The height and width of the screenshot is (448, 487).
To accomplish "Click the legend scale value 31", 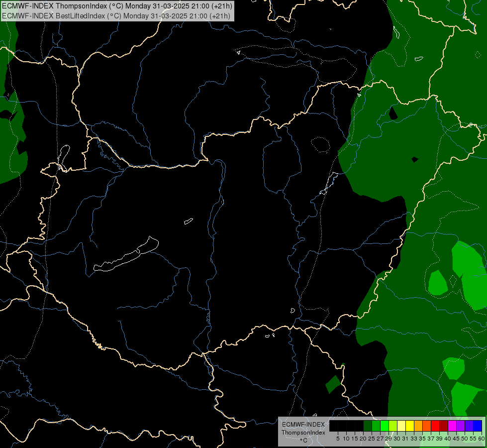I will [x=405, y=439].
